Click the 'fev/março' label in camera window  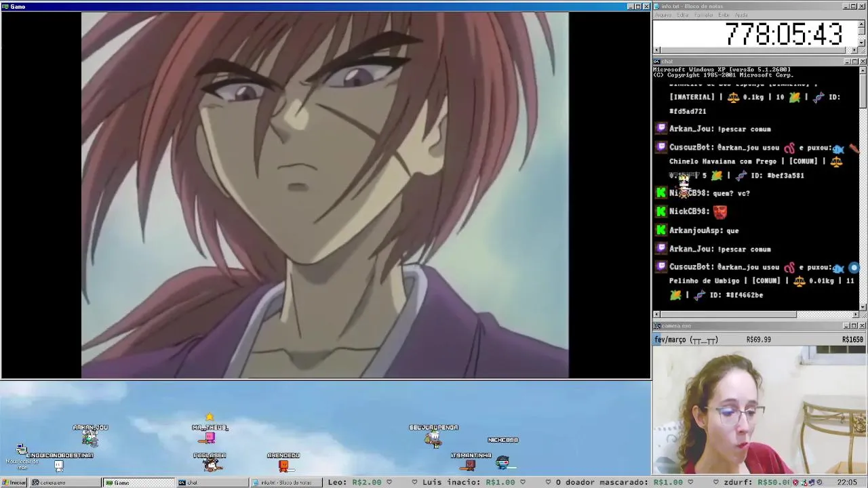coord(670,340)
